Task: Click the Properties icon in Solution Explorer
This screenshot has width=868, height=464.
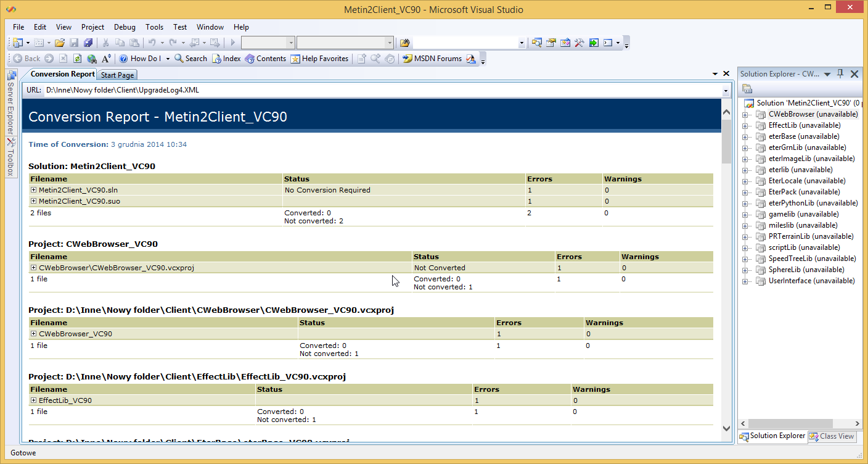Action: tap(747, 89)
